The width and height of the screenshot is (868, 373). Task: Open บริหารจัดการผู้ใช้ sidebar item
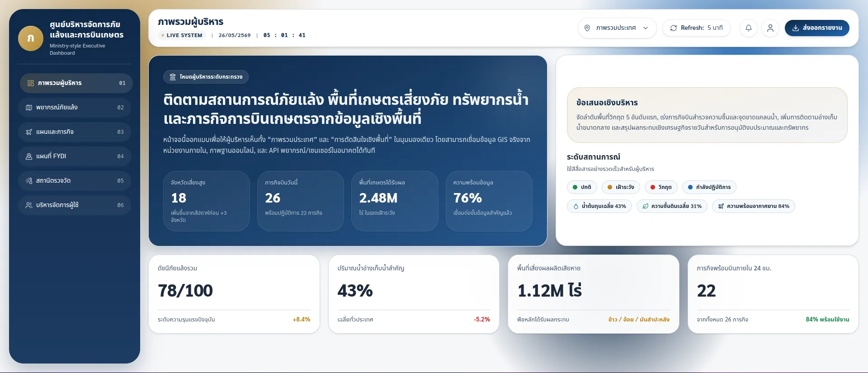(x=75, y=205)
